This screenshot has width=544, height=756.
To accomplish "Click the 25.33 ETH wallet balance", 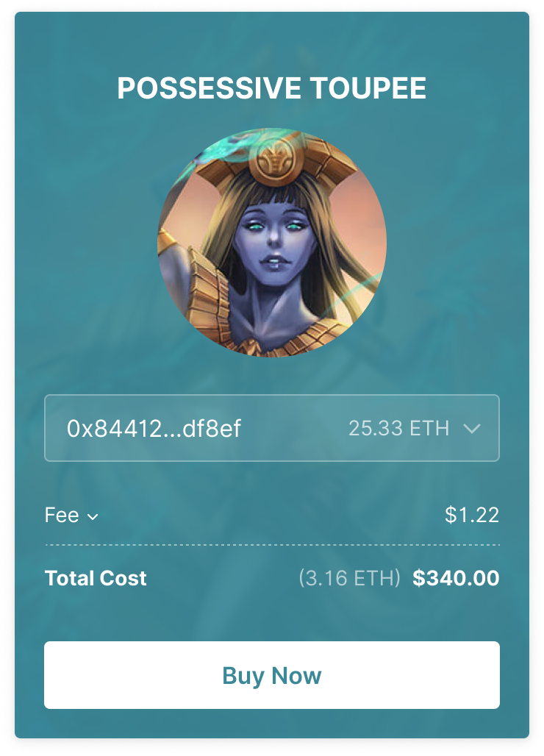I will click(x=399, y=428).
